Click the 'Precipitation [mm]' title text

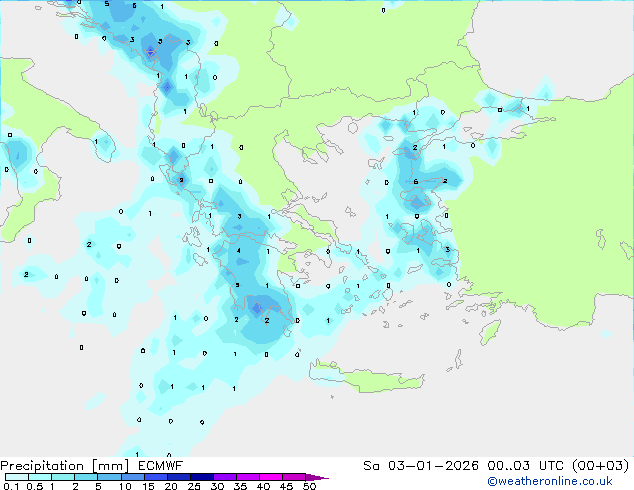[x=65, y=466]
